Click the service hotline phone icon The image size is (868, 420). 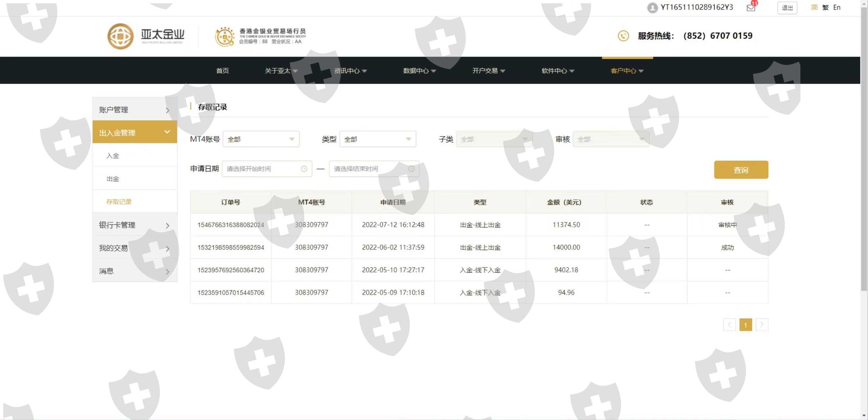[x=623, y=36]
